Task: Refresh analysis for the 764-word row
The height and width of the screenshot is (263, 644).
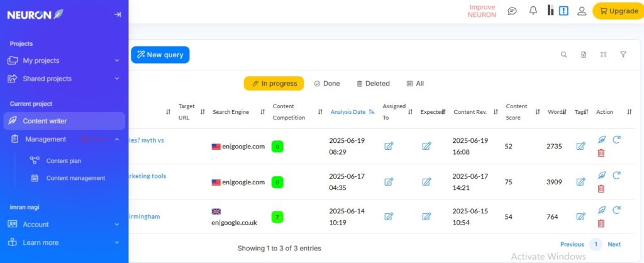Action: 616,210
